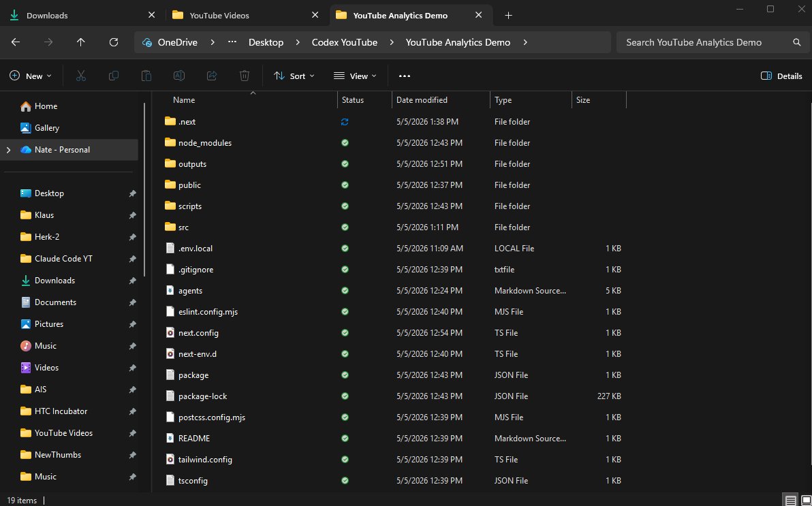This screenshot has height=506, width=812.
Task: Open the See more three-dots menu in the toolbar
Action: click(405, 76)
